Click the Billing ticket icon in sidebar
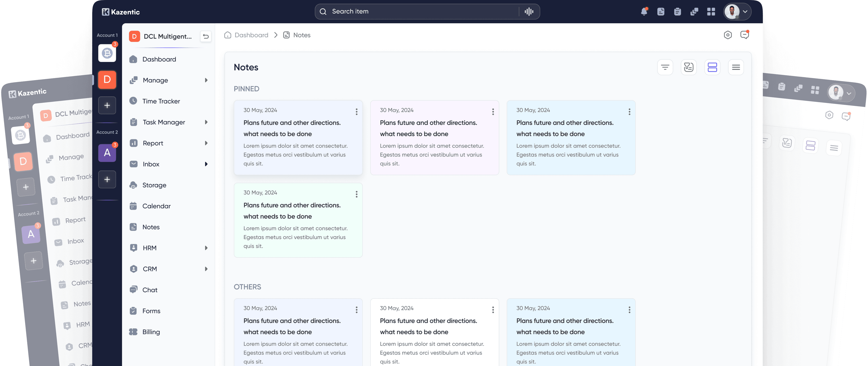This screenshot has height=366, width=868. pos(133,332)
